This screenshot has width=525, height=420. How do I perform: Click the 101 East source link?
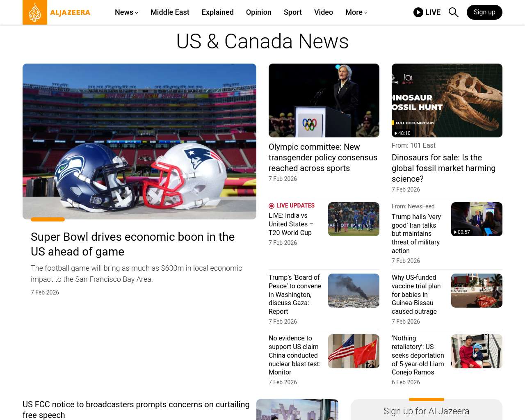pyautogui.click(x=423, y=145)
